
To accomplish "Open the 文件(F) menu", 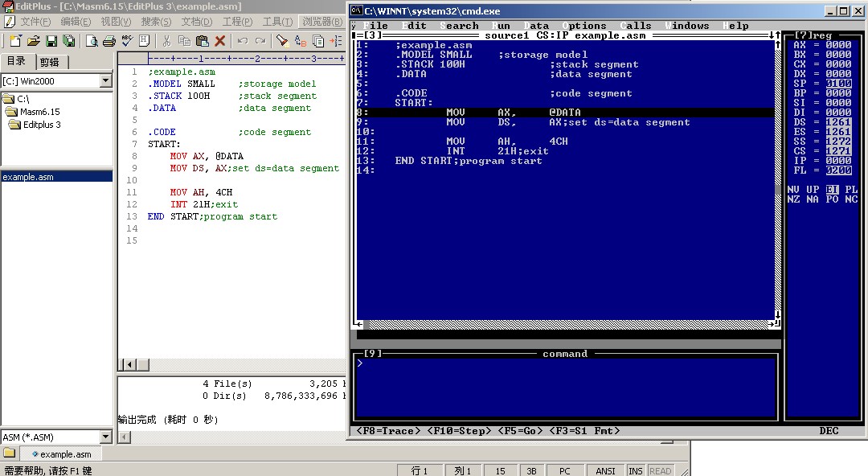I will point(35,22).
